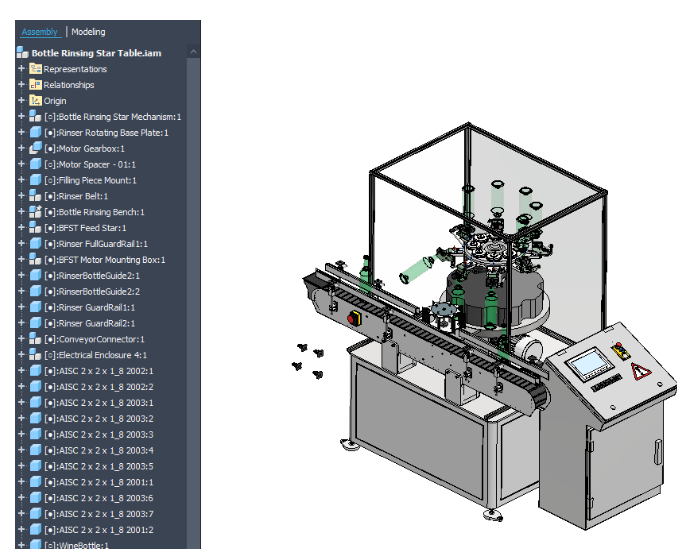The width and height of the screenshot is (682, 555).
Task: Click the Bottle Rinsing Bench assembly icon
Action: (x=35, y=212)
